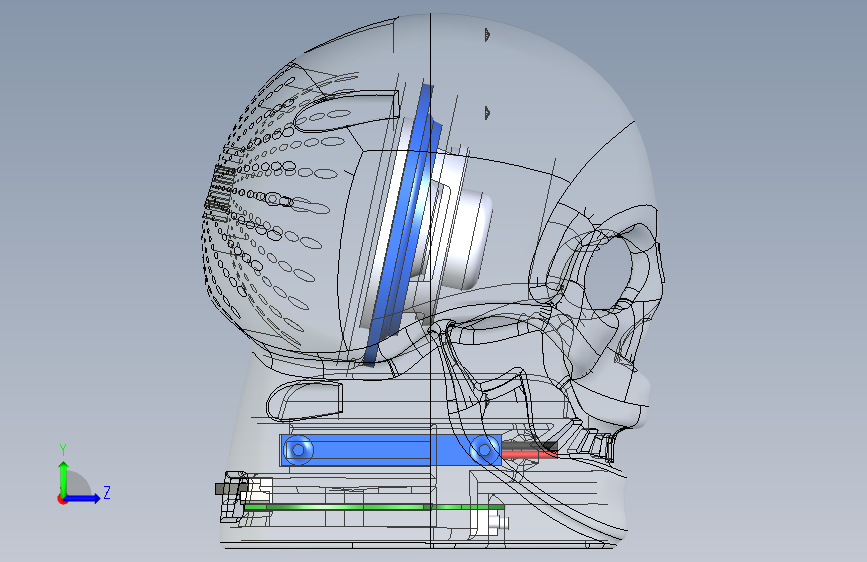This screenshot has height=562, width=867.
Task: Pick the right circular hole on the blue bar
Action: pos(483,450)
